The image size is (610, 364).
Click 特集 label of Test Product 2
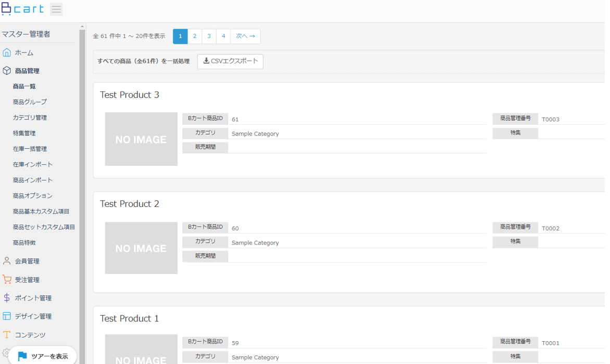[515, 242]
